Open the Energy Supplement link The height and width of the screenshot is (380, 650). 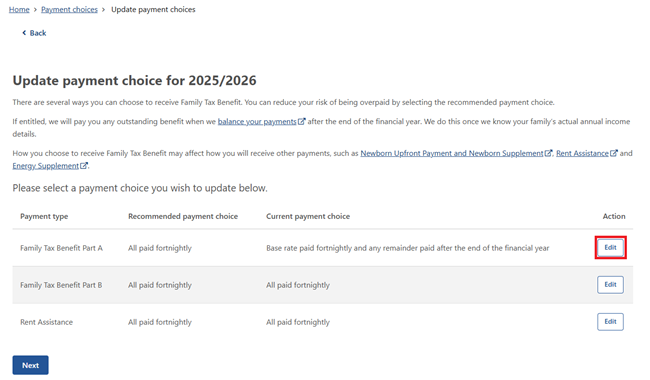point(46,166)
